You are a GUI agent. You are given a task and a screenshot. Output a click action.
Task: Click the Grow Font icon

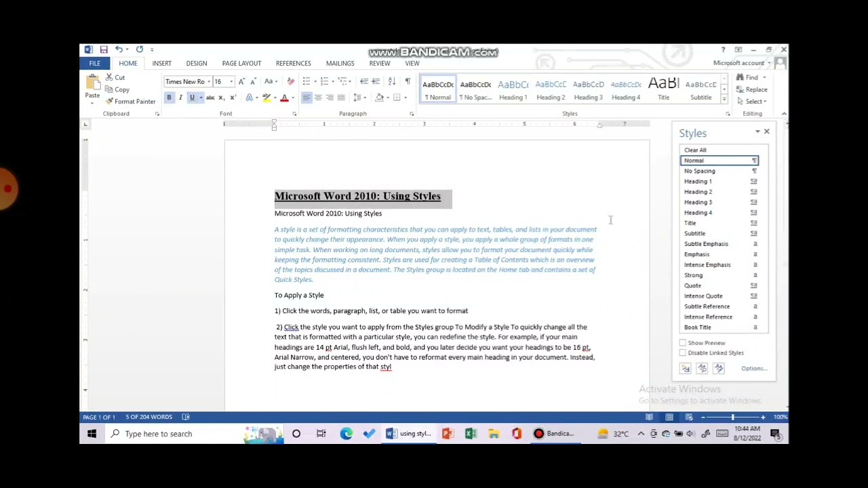[241, 81]
